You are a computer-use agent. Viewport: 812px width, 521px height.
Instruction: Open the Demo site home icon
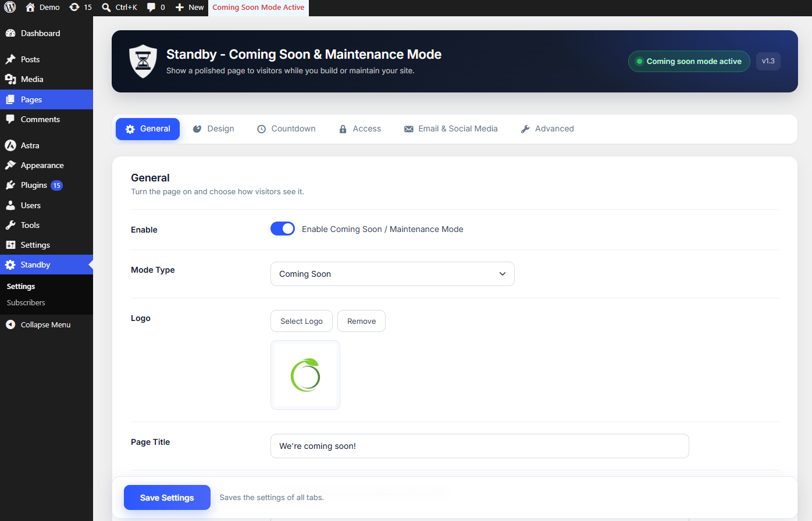click(30, 8)
